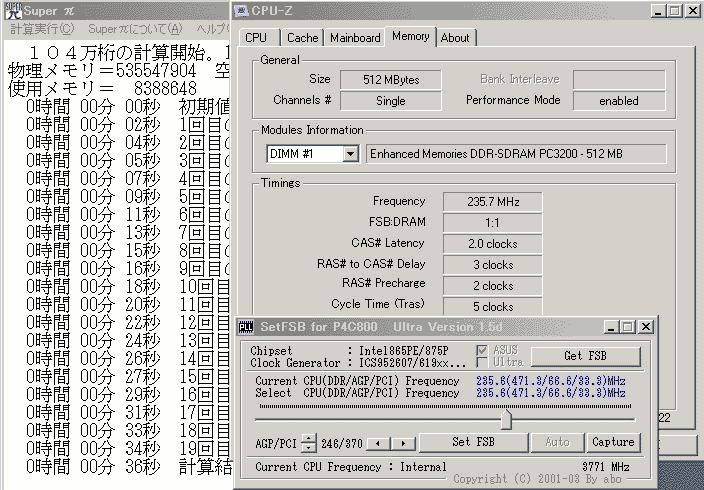Click the Capture button in SetFSB
Viewport: 704px width, 490px height.
[x=613, y=442]
